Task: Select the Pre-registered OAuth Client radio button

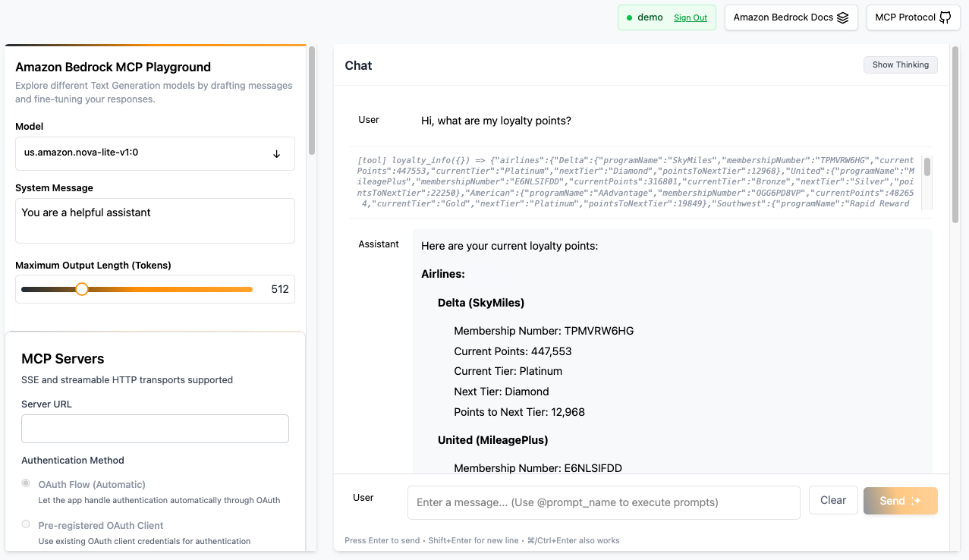Action: 26,524
